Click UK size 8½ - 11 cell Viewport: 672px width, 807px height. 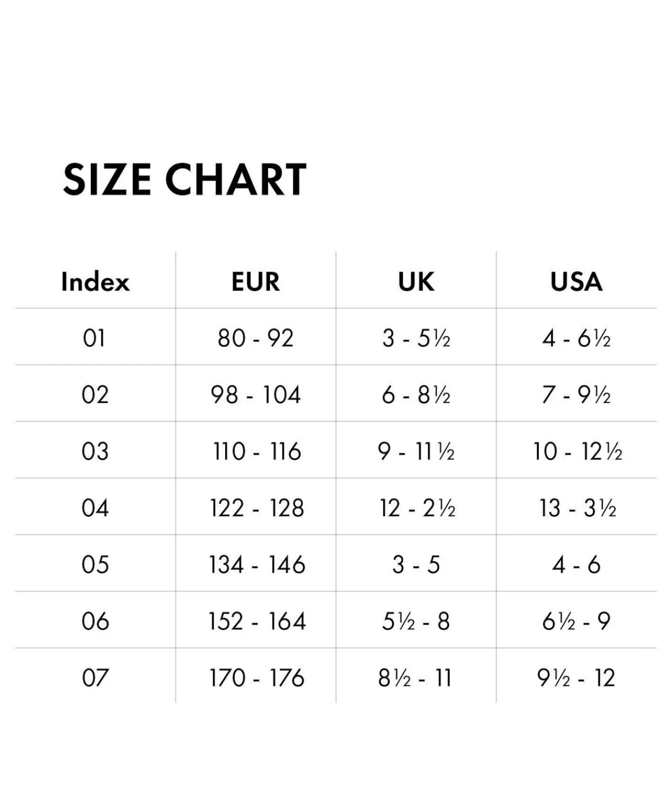click(x=415, y=678)
